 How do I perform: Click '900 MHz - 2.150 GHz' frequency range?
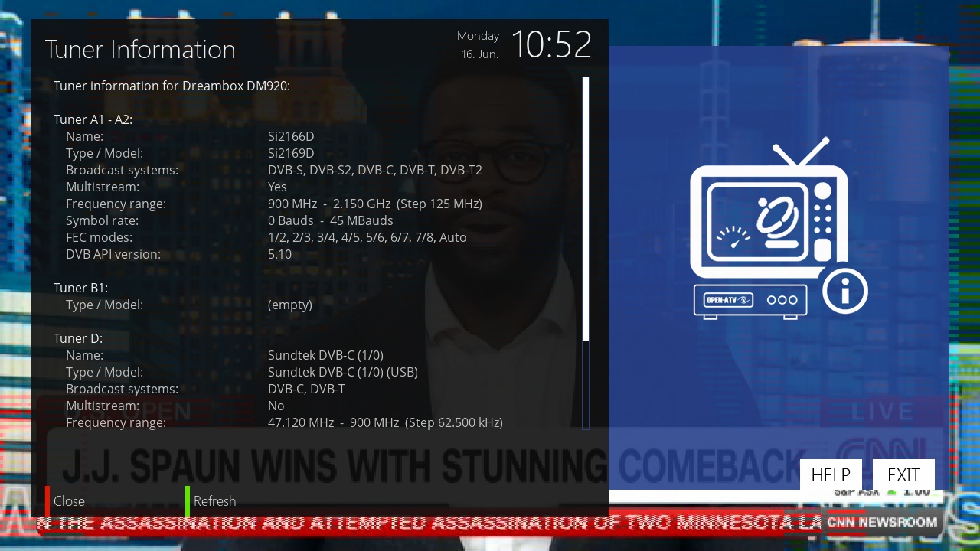pyautogui.click(x=375, y=204)
